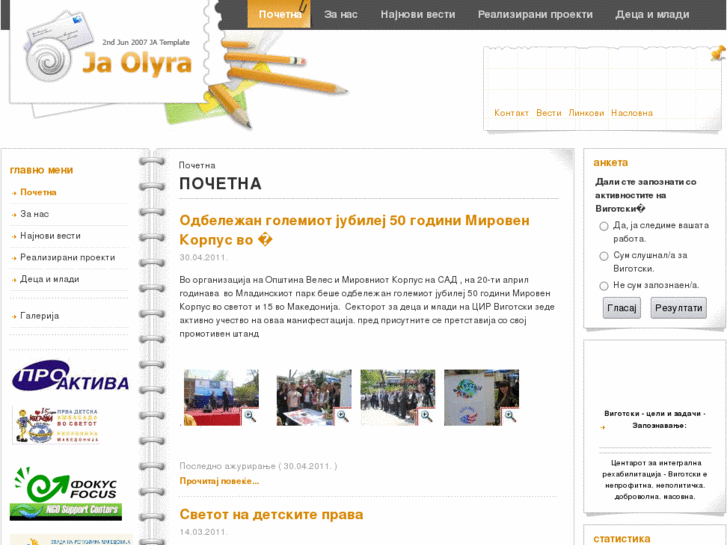
Task: Click magnifier icon on first photo thumbnail
Action: pyautogui.click(x=250, y=416)
